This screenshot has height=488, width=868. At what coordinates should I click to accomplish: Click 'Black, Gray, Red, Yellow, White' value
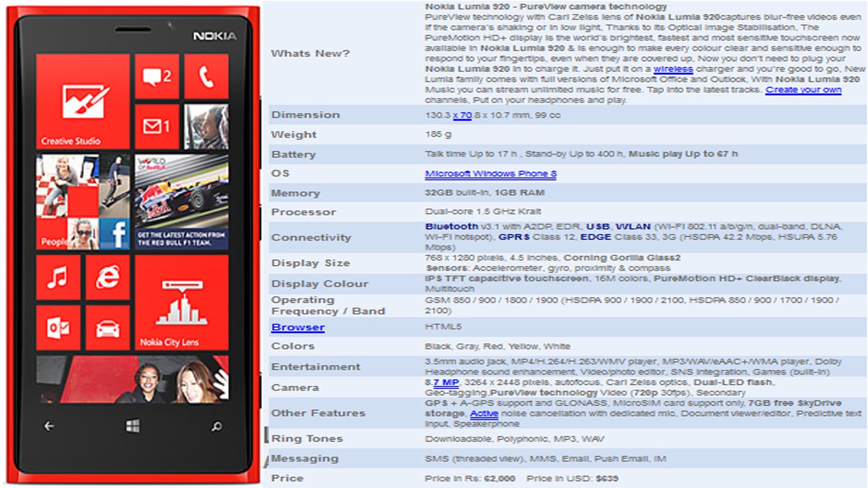click(x=498, y=346)
